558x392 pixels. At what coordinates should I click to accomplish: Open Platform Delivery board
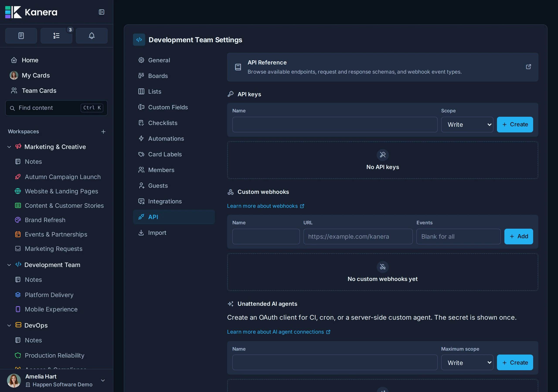44,295
